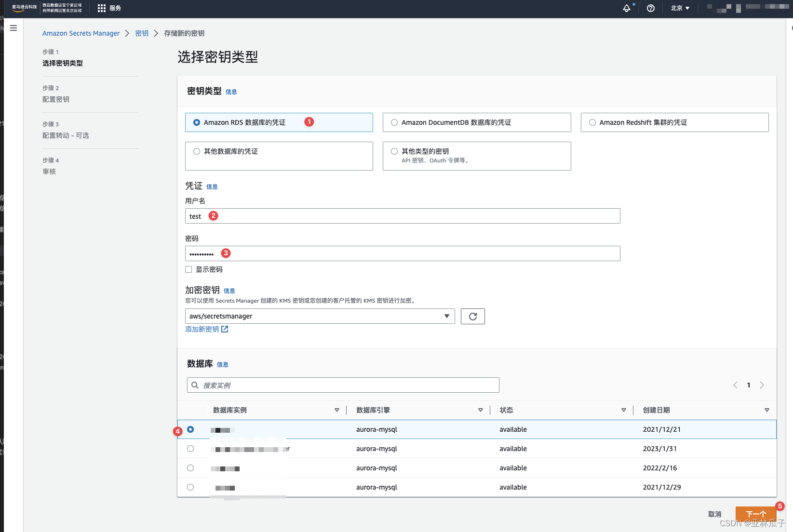The height and width of the screenshot is (532, 793).
Task: Open 信息 link next to 加密密钥
Action: click(x=229, y=291)
